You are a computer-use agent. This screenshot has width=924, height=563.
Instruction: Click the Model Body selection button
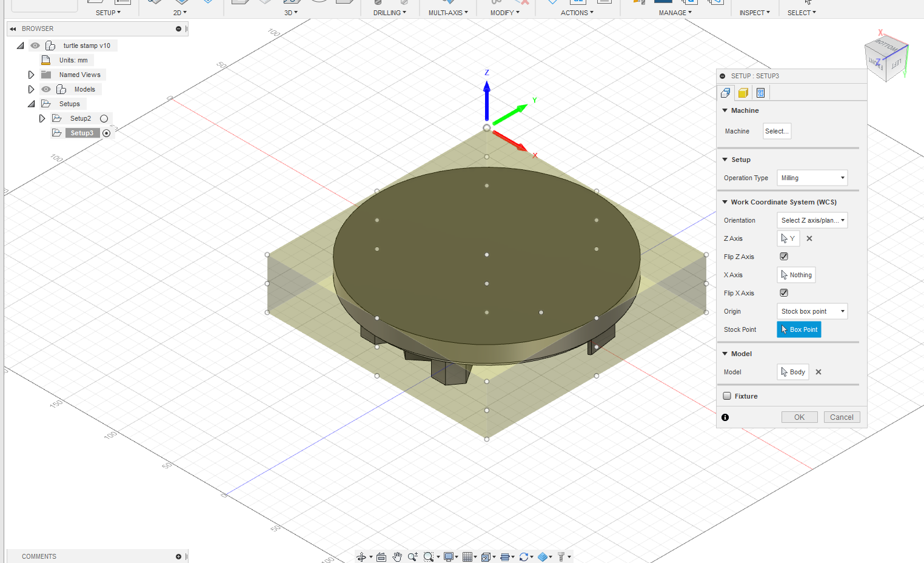(x=793, y=372)
